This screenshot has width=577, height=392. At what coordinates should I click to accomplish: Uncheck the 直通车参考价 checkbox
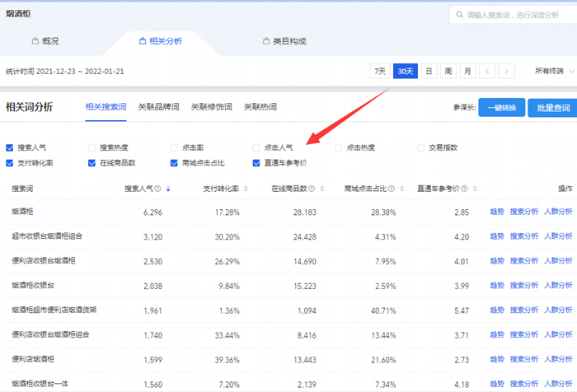[257, 163]
